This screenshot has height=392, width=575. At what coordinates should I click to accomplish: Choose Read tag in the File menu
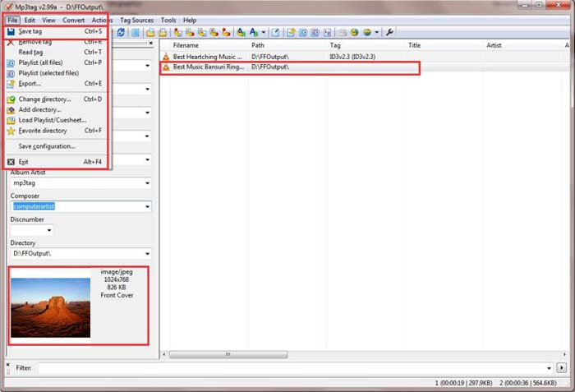(57, 52)
